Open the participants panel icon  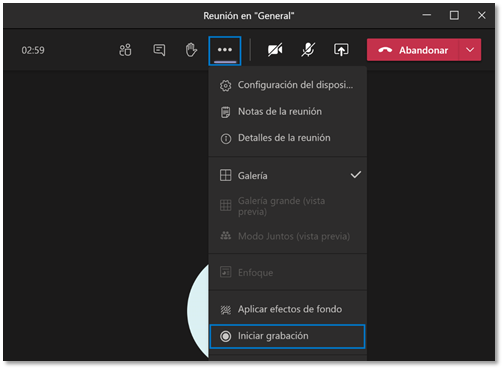click(x=125, y=50)
